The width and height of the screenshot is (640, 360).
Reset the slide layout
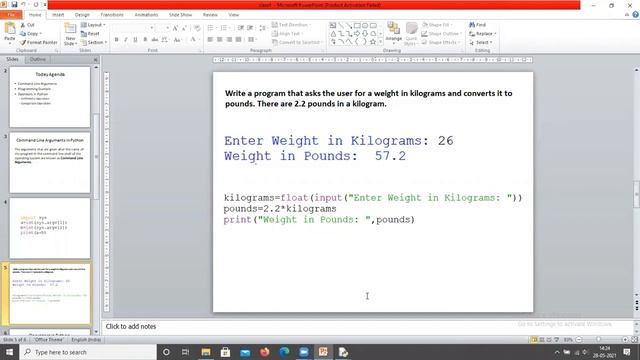[90, 33]
